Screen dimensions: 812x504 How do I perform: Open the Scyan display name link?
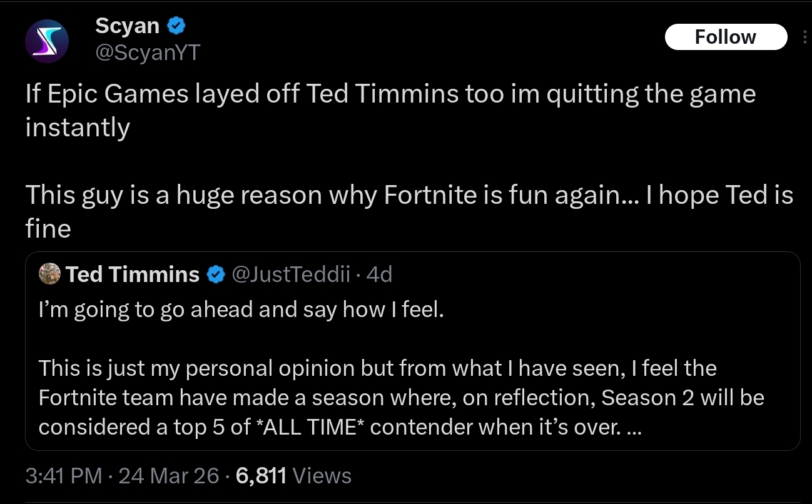[128, 26]
